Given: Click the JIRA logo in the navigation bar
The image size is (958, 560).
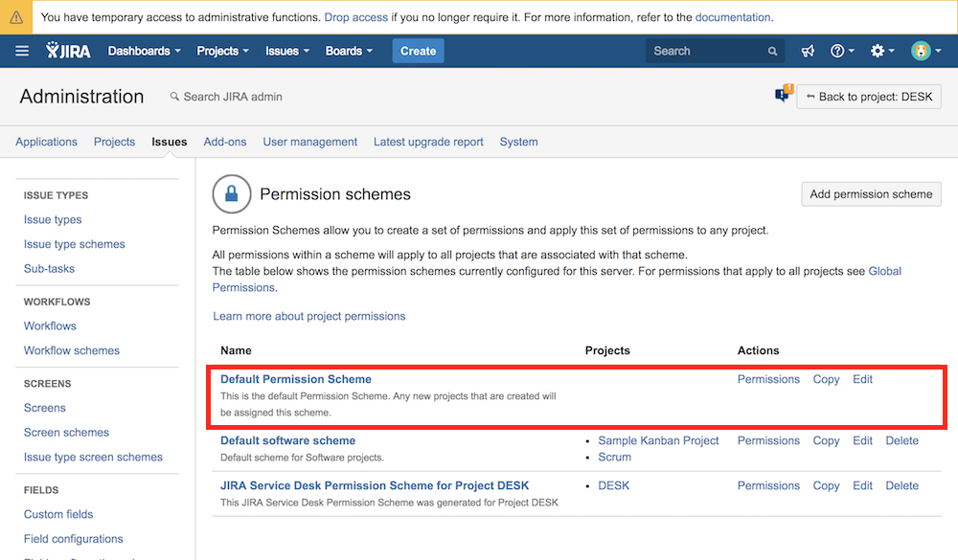Looking at the screenshot, I should click(67, 51).
